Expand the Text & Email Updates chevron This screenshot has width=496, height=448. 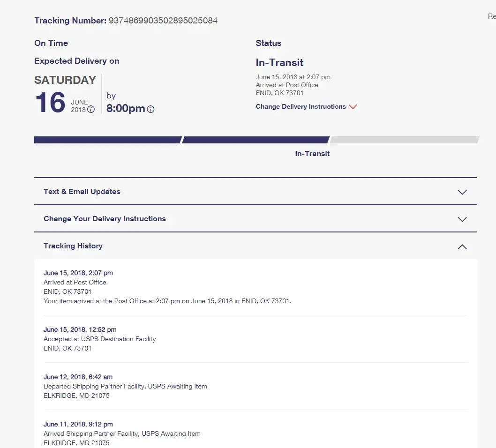[462, 192]
